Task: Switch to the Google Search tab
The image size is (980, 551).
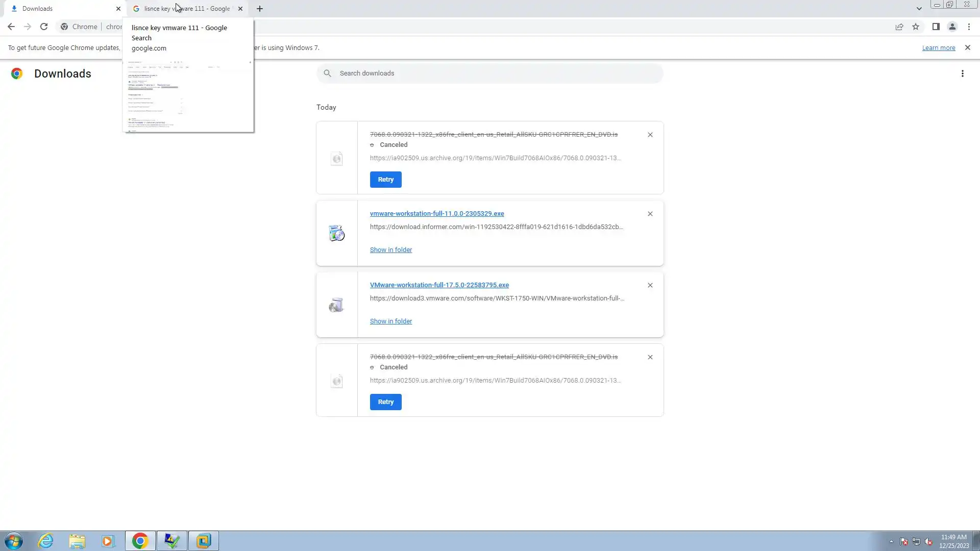Action: coord(187,9)
